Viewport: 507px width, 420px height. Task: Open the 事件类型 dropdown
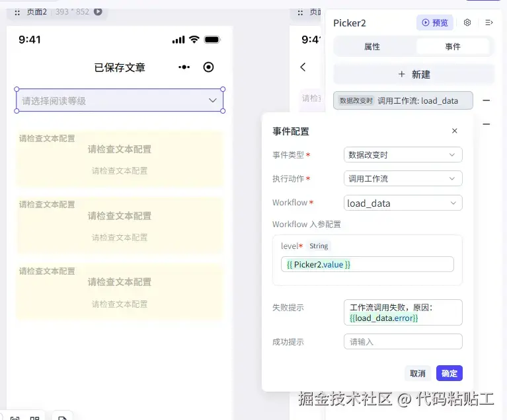[x=403, y=155]
